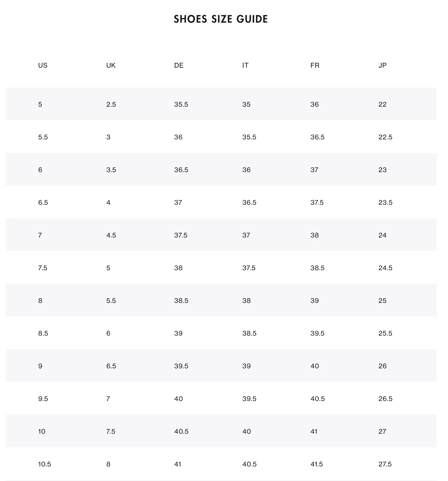Click JP size 26 cell

pyautogui.click(x=382, y=366)
